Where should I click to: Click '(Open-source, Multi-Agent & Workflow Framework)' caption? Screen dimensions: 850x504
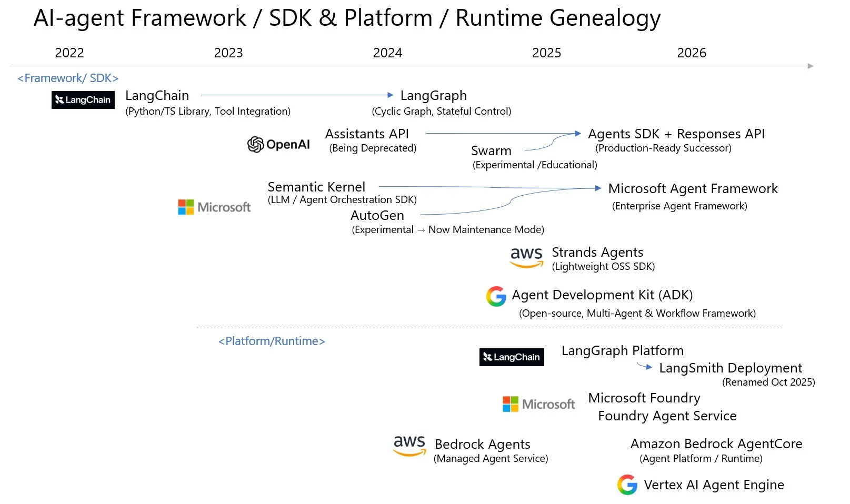(637, 314)
